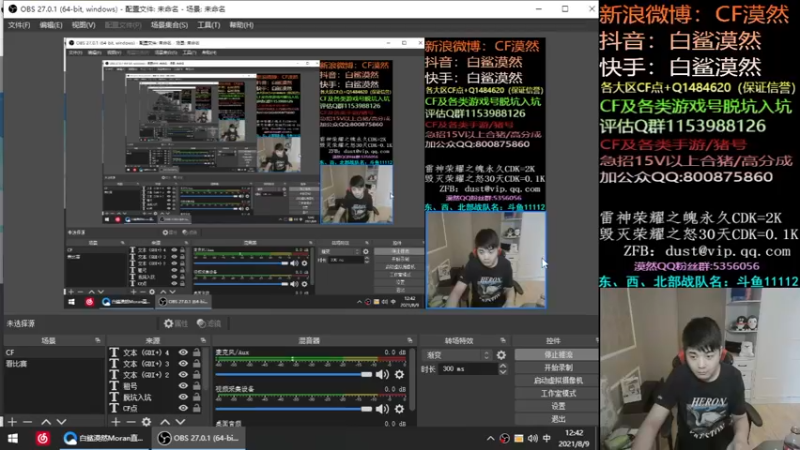
Task: Show hidden system tray icons
Action: 490,438
